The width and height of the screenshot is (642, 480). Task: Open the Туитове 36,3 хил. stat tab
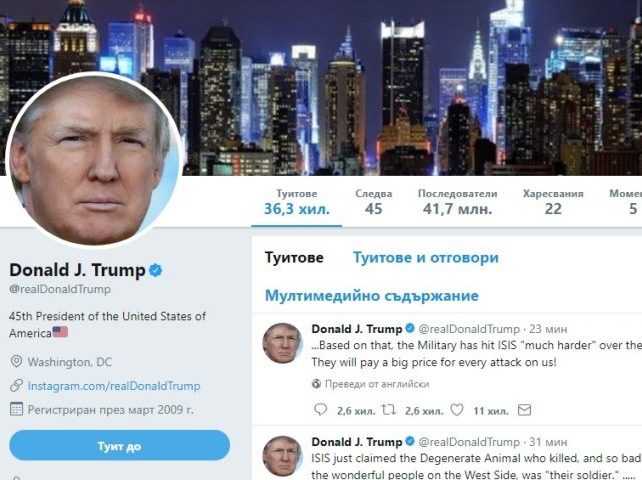coord(296,202)
